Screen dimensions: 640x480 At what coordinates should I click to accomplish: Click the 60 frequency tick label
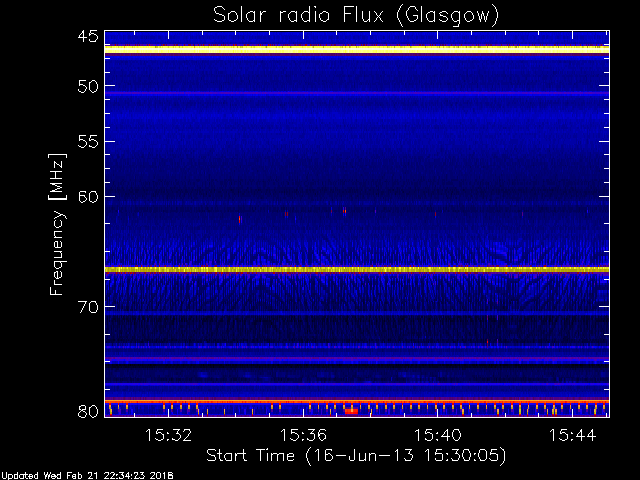(x=88, y=196)
